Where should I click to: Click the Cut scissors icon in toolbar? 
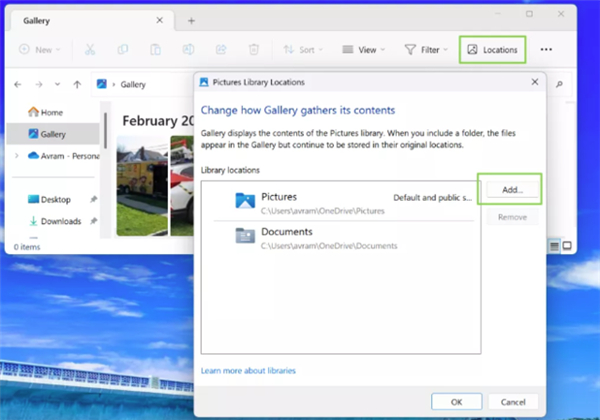[x=89, y=49]
